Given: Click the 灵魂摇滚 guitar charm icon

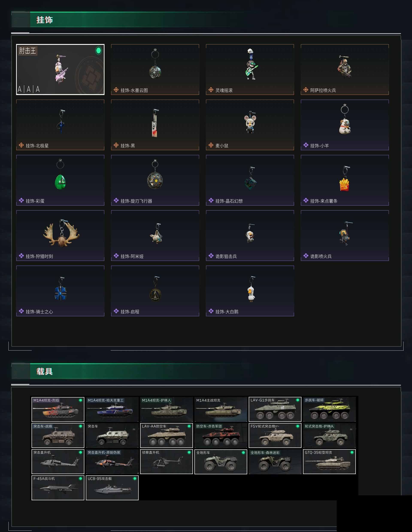Looking at the screenshot, I should tap(251, 64).
